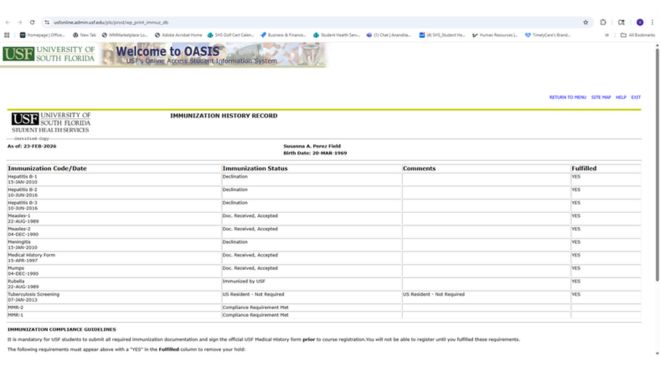Screen dimensions: 660x371
Task: Click the Immunization Status column header
Action: pyautogui.click(x=255, y=168)
